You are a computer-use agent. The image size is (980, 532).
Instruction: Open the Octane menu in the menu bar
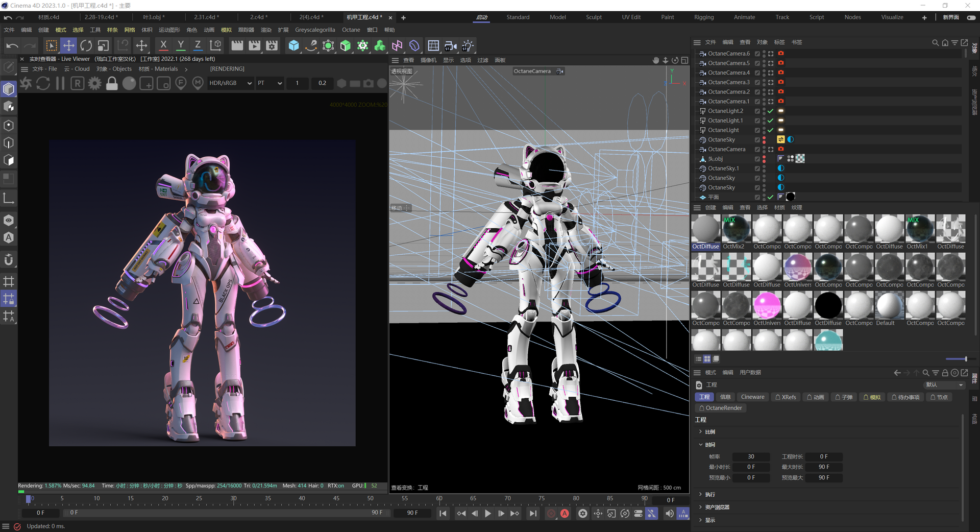pos(351,30)
